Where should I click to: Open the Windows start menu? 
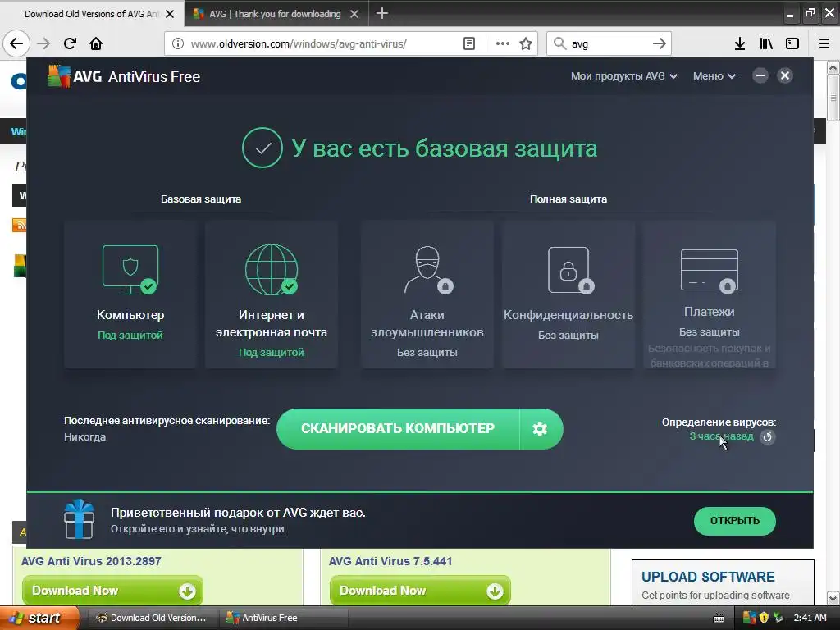[x=39, y=618]
